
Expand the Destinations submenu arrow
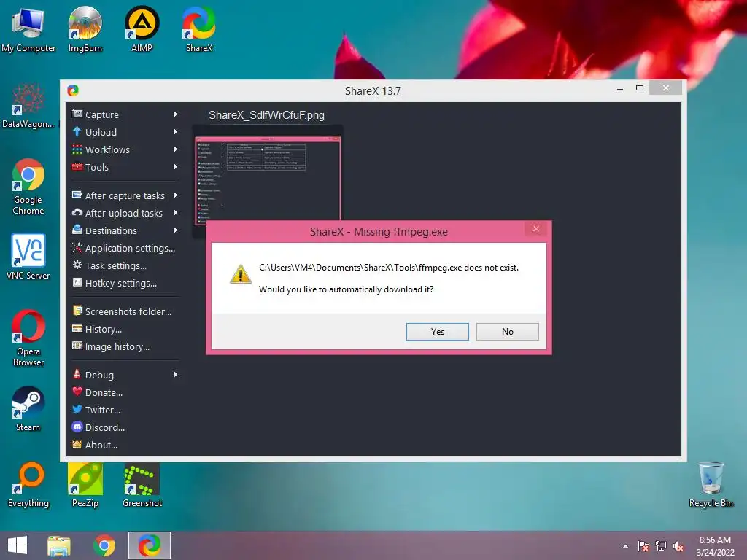point(175,230)
